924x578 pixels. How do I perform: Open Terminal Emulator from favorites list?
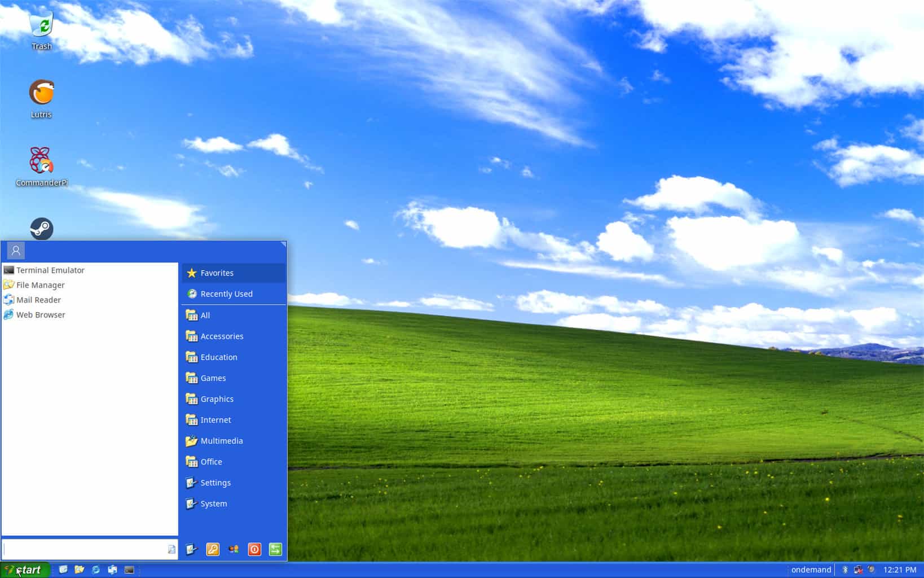point(90,270)
